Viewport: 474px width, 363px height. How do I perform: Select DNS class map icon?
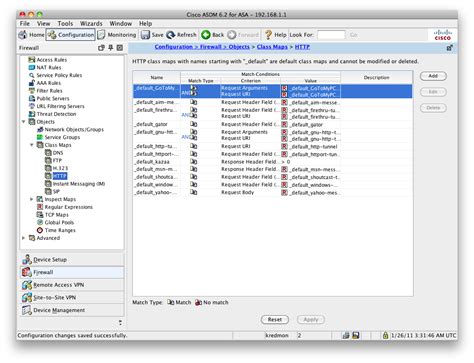click(48, 153)
